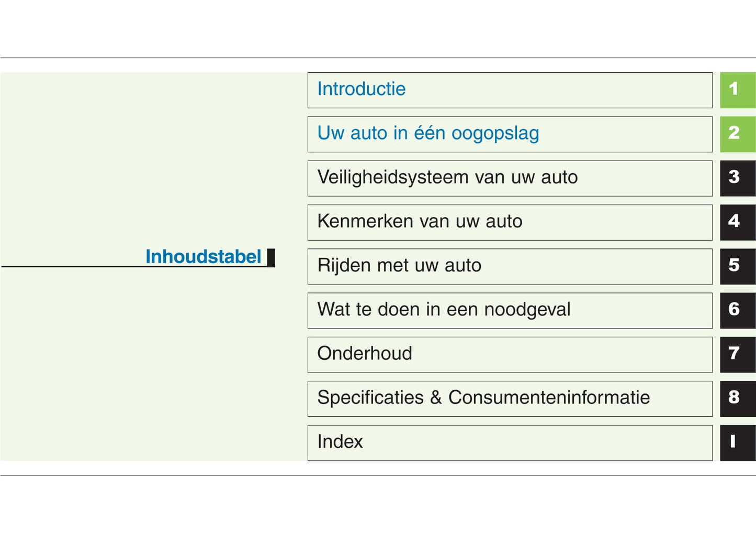Select the chapter 8 number tab

737,399
